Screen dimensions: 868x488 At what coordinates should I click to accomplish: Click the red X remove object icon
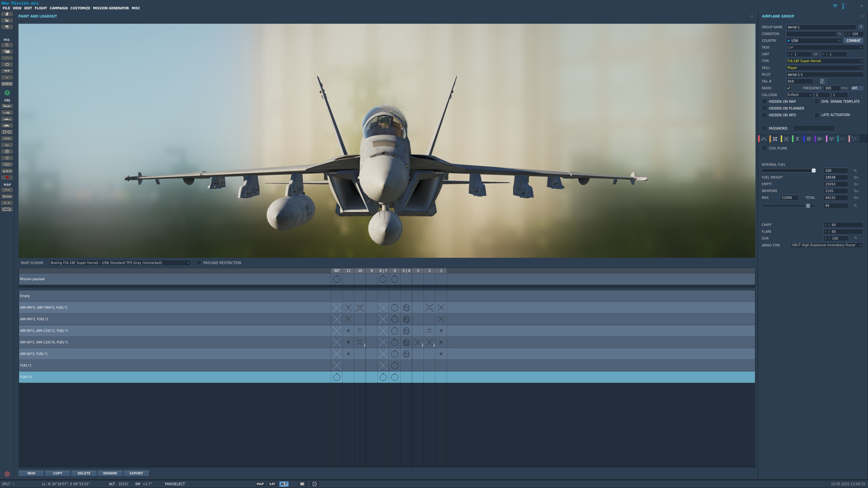[x=7, y=178]
